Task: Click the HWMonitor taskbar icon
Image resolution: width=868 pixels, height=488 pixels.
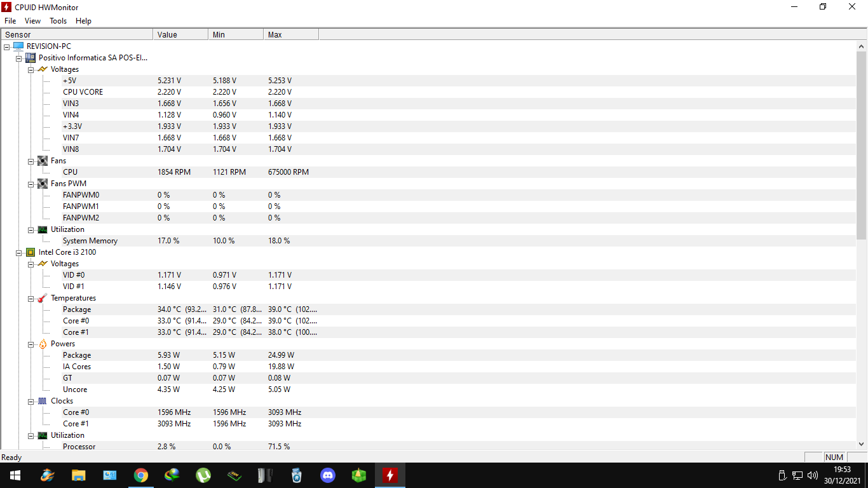Action: [x=390, y=475]
